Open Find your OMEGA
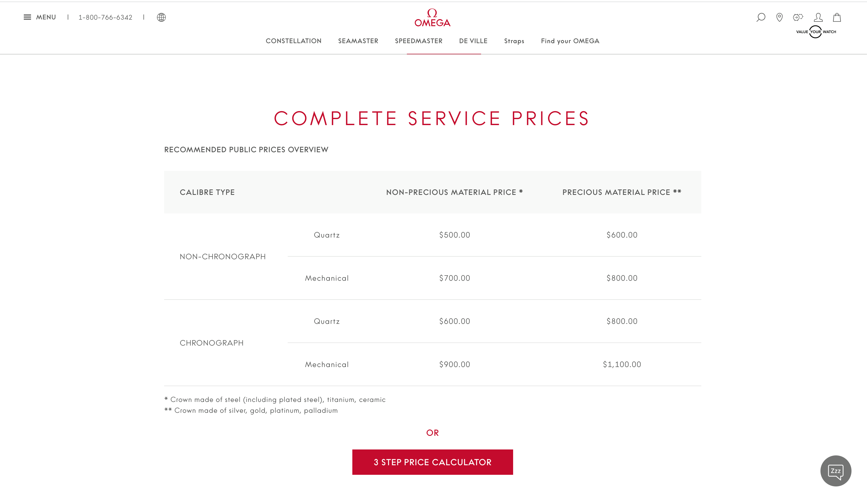867x504 pixels. click(570, 41)
